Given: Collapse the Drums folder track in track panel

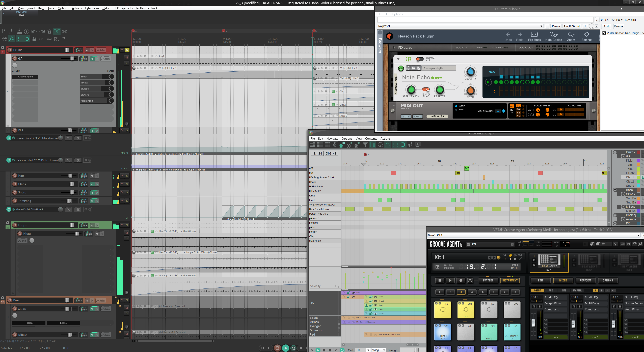Looking at the screenshot, I should 3,47.
